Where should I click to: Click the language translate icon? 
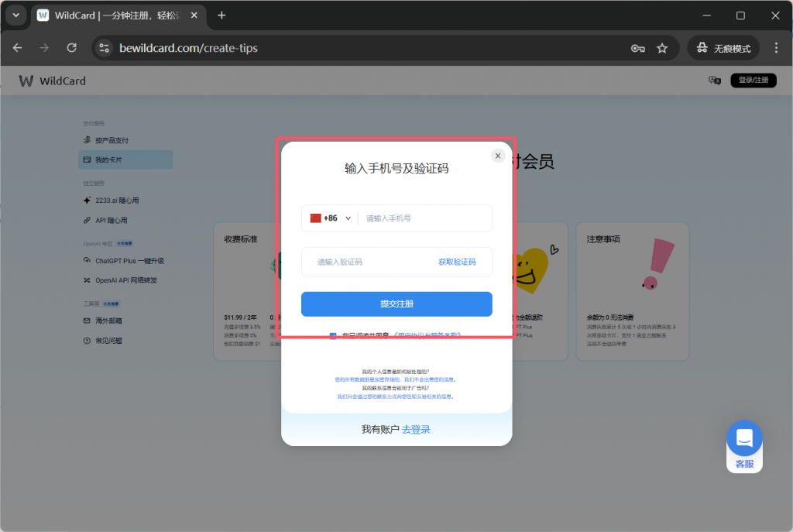coord(714,80)
